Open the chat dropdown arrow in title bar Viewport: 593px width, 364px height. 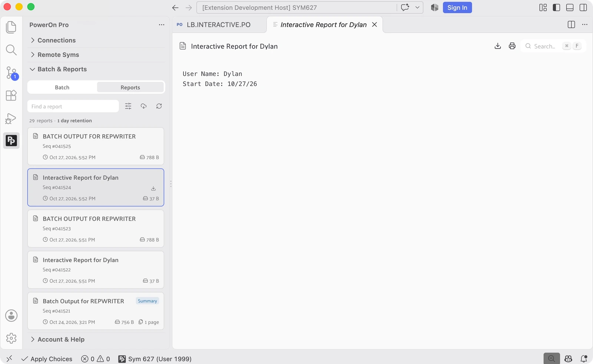click(417, 7)
